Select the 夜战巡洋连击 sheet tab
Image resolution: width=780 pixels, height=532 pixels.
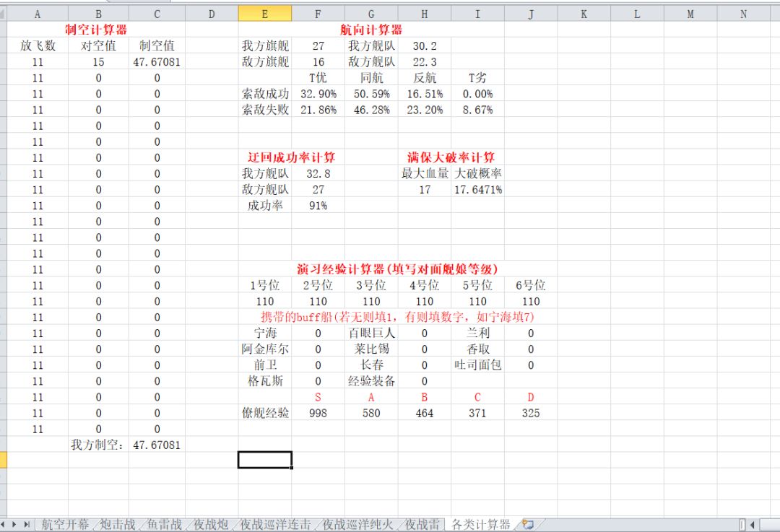click(276, 524)
